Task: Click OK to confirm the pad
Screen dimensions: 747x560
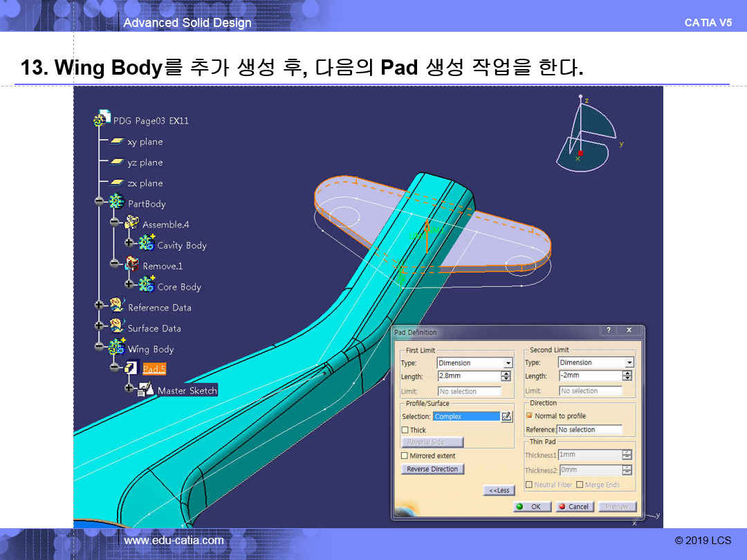Action: click(532, 507)
